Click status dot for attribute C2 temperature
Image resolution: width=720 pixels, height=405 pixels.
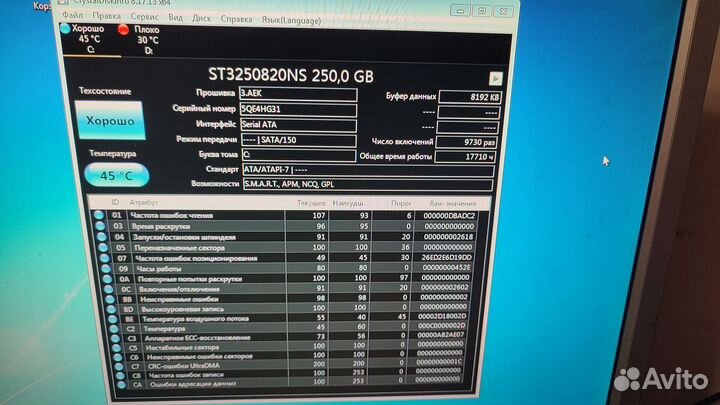click(x=100, y=327)
